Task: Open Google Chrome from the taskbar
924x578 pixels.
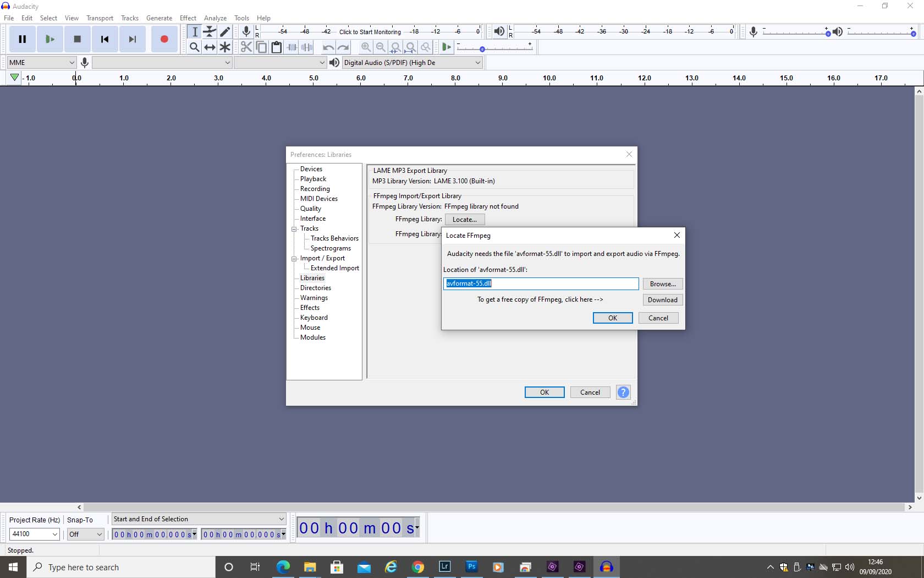Action: click(418, 567)
